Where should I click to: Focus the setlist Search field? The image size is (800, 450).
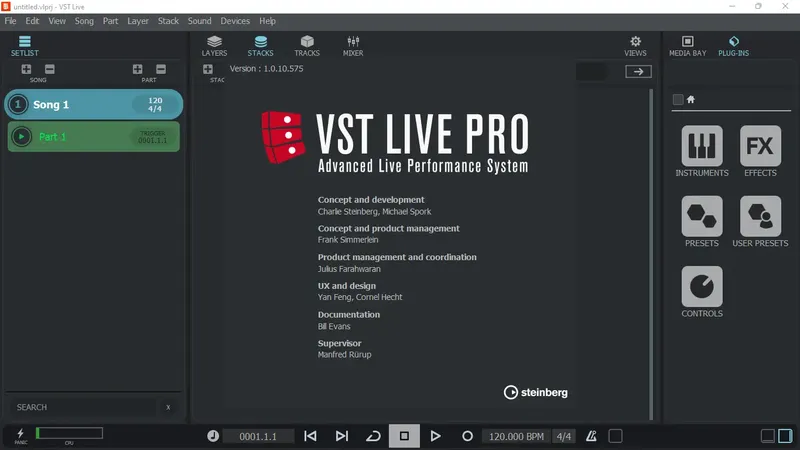click(84, 407)
